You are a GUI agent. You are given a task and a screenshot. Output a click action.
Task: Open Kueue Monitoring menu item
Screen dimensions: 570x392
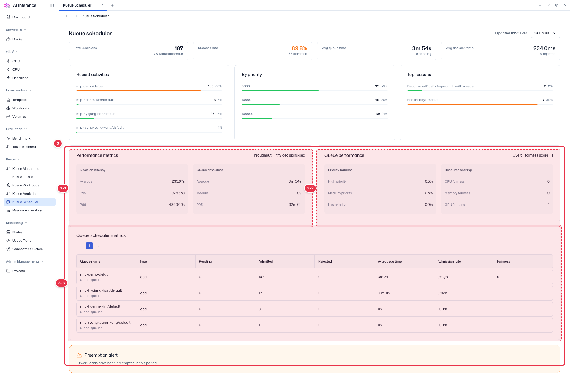click(x=29, y=169)
